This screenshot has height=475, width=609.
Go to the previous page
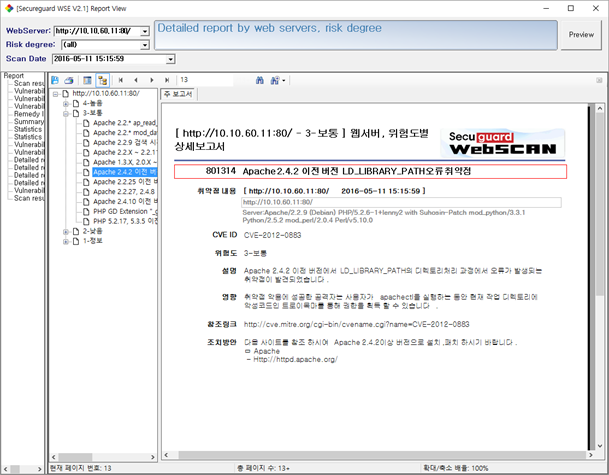136,80
